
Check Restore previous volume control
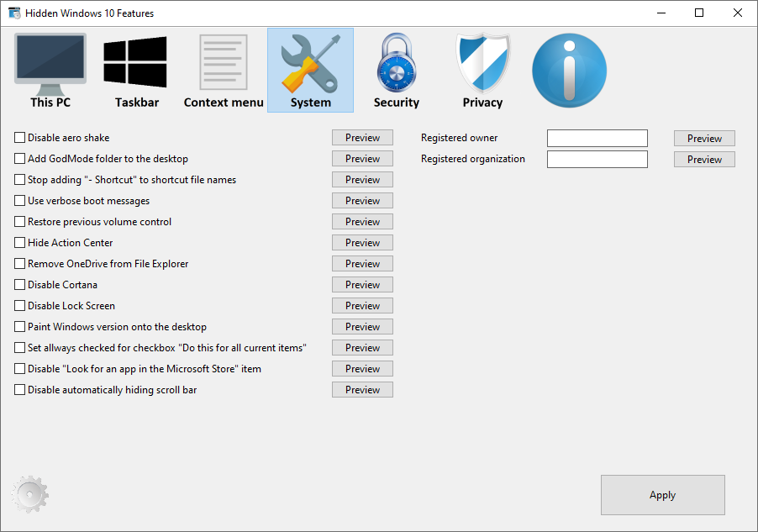[92, 222]
